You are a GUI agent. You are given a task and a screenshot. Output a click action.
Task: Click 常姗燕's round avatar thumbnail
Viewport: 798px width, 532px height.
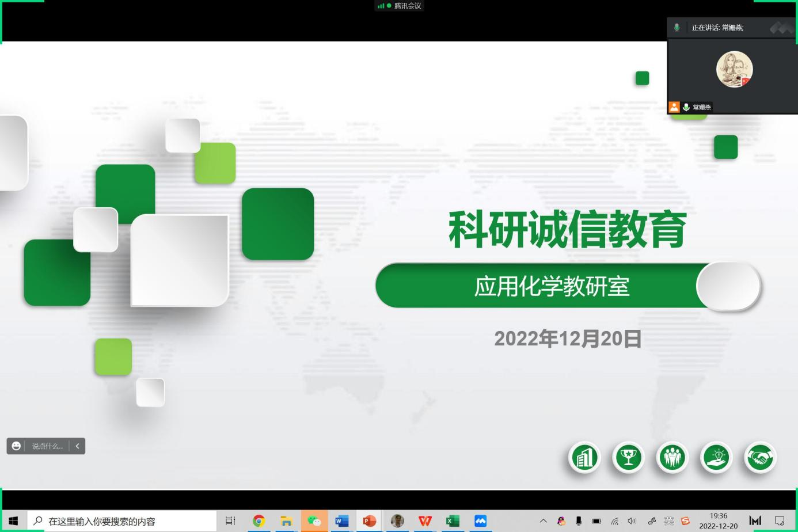[734, 69]
